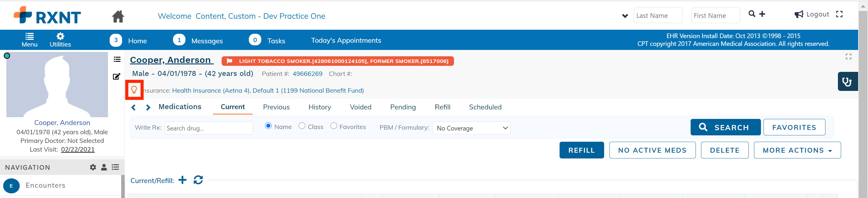Click the patient edit pencil icon

pyautogui.click(x=117, y=76)
